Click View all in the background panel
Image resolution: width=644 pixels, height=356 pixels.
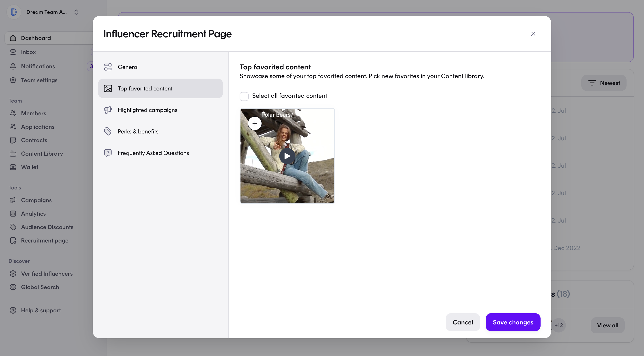point(607,325)
